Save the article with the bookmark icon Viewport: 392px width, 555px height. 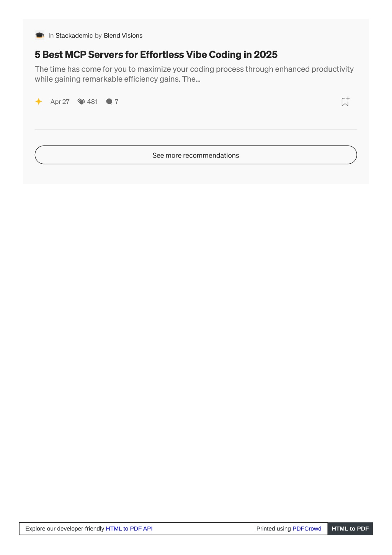coord(345,102)
